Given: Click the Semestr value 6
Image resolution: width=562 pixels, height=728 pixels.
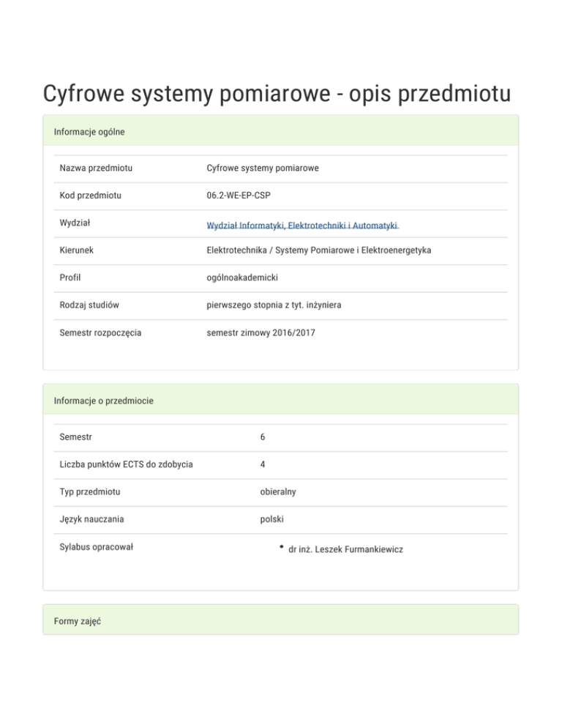Looking at the screenshot, I should [x=262, y=437].
